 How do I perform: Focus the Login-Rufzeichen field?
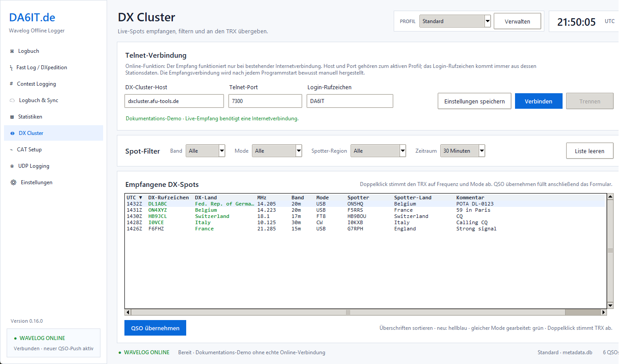click(x=350, y=101)
